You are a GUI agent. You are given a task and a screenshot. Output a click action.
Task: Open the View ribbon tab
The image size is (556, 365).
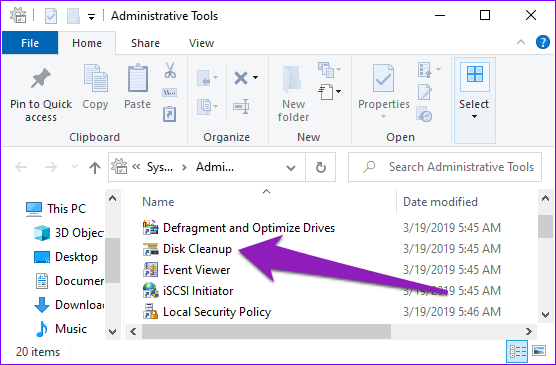tap(201, 43)
